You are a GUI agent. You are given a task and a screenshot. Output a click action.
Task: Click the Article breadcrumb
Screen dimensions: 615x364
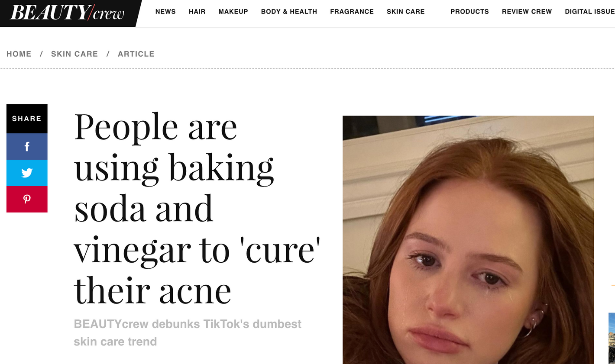click(x=136, y=54)
